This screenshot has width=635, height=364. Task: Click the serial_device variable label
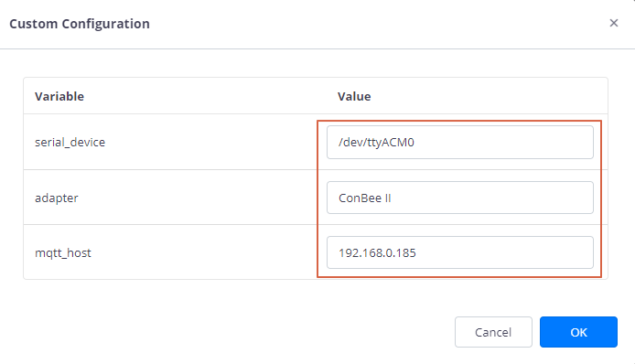pyautogui.click(x=70, y=142)
